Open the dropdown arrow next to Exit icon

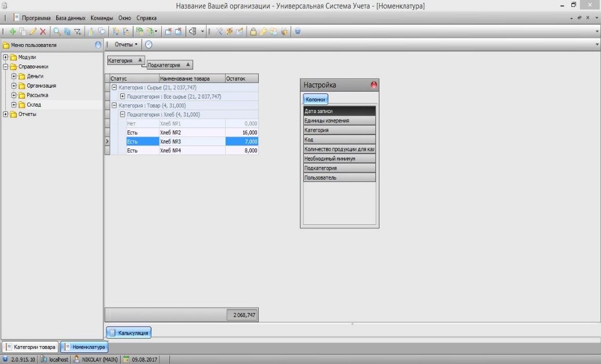coord(202,32)
